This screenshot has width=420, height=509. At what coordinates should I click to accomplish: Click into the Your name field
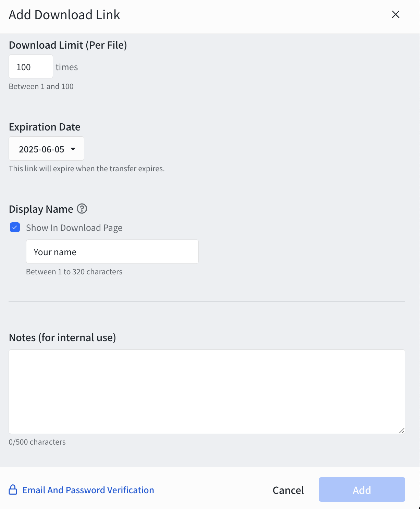[112, 252]
